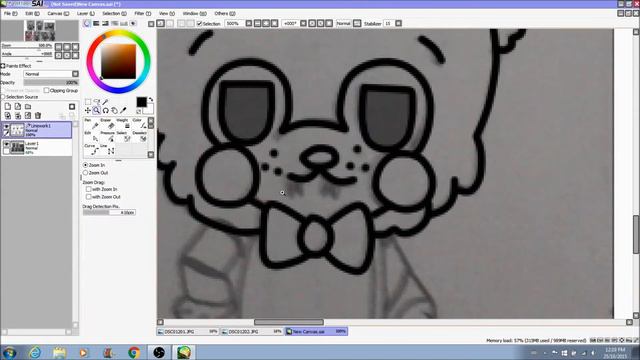The width and height of the screenshot is (640, 360).
Task: Show the color wheel panel icon
Action: (87, 24)
